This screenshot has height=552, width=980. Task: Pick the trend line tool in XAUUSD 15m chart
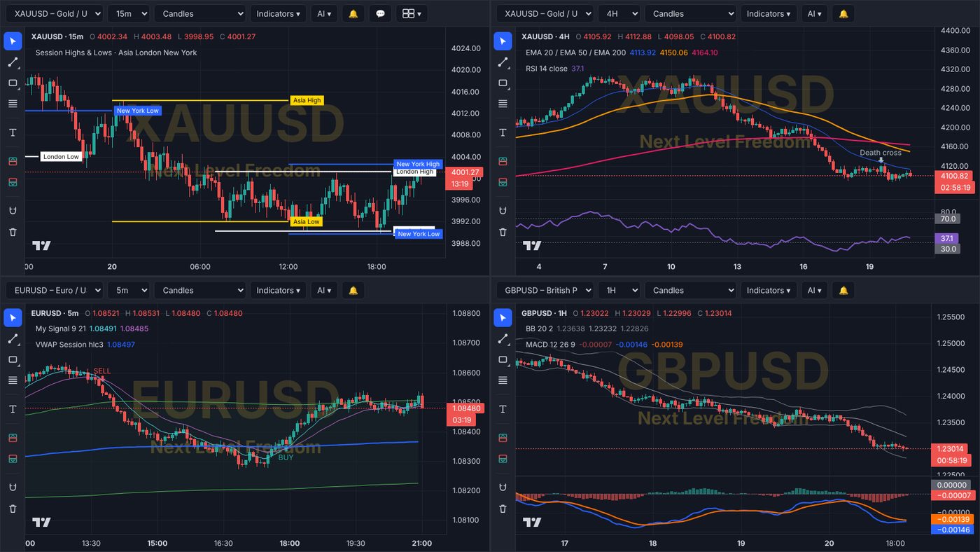pyautogui.click(x=13, y=62)
